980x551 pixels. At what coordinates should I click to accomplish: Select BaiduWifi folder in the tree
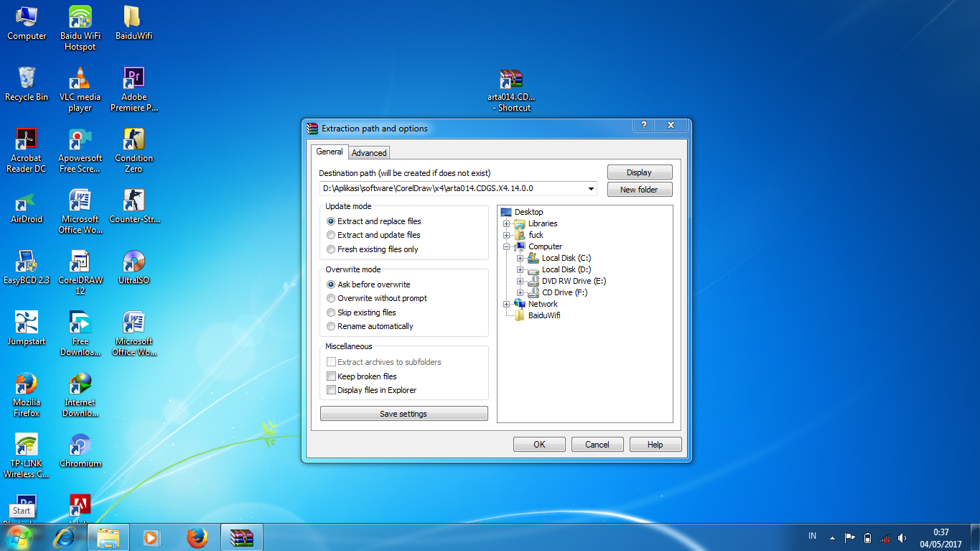tap(544, 315)
